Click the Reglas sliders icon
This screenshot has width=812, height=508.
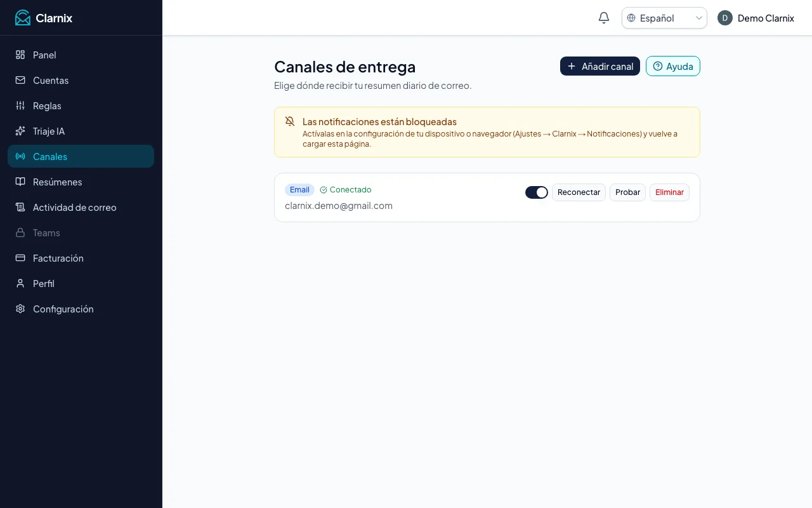pyautogui.click(x=20, y=105)
